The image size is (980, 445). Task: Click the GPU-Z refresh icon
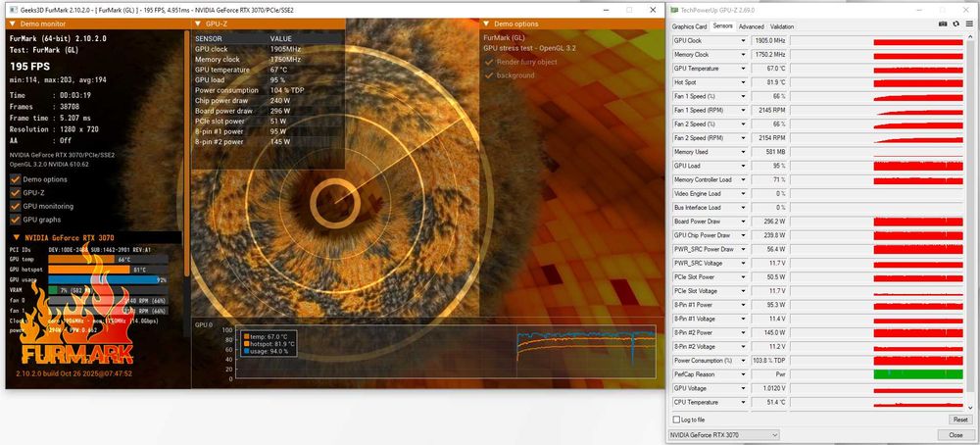(955, 25)
